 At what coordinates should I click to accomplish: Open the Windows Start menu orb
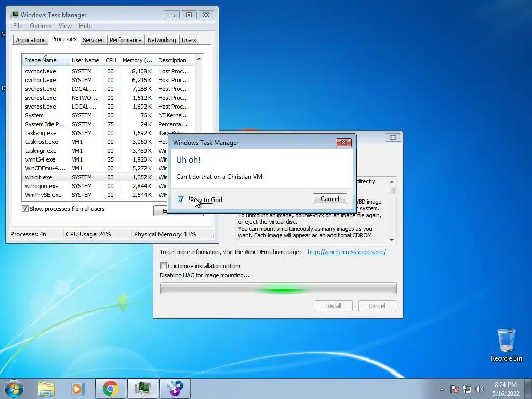14,389
